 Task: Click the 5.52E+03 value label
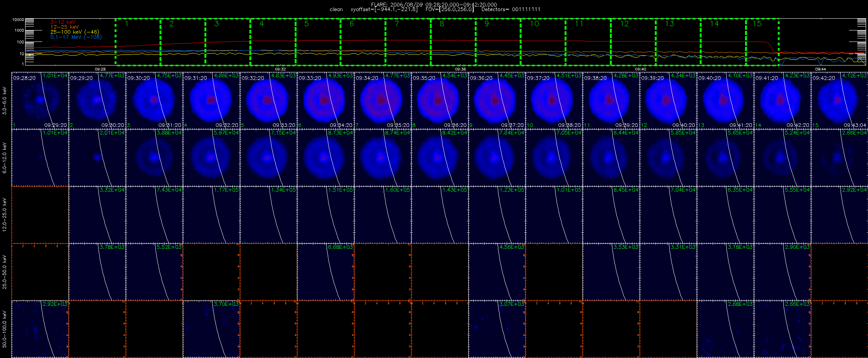coord(169,247)
